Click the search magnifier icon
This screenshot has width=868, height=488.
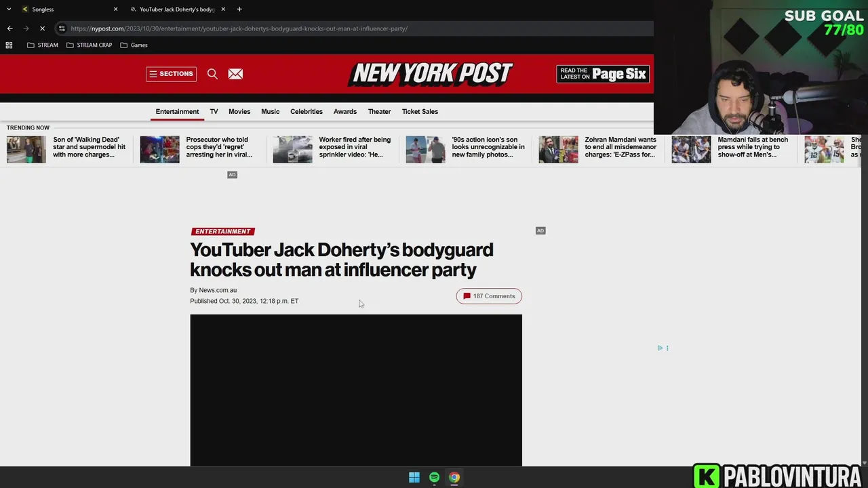[212, 74]
